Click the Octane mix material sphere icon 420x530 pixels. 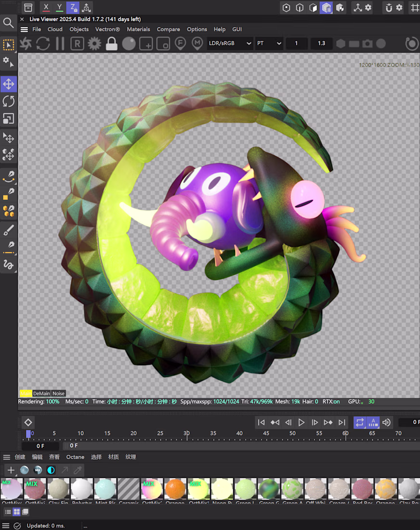pyautogui.click(x=38, y=470)
